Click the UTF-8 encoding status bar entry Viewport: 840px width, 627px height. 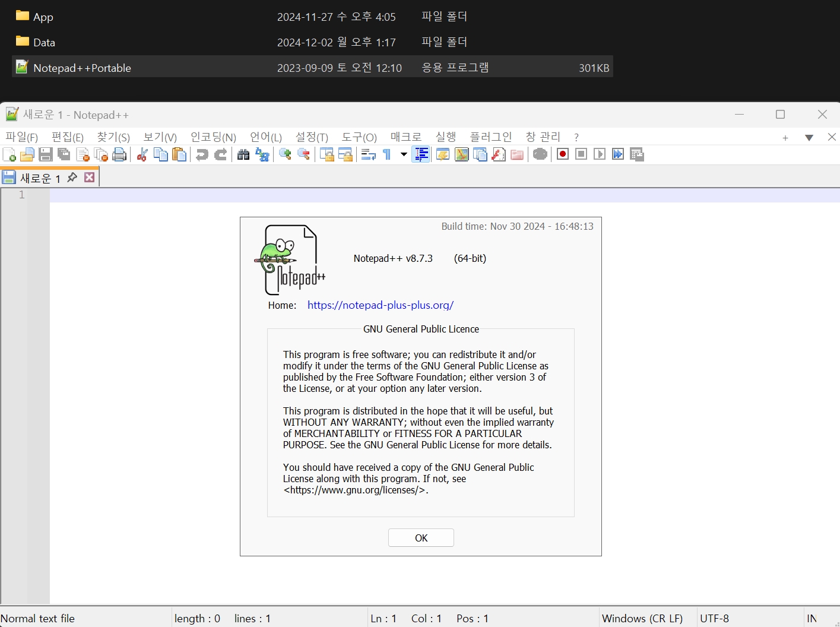coord(715,618)
